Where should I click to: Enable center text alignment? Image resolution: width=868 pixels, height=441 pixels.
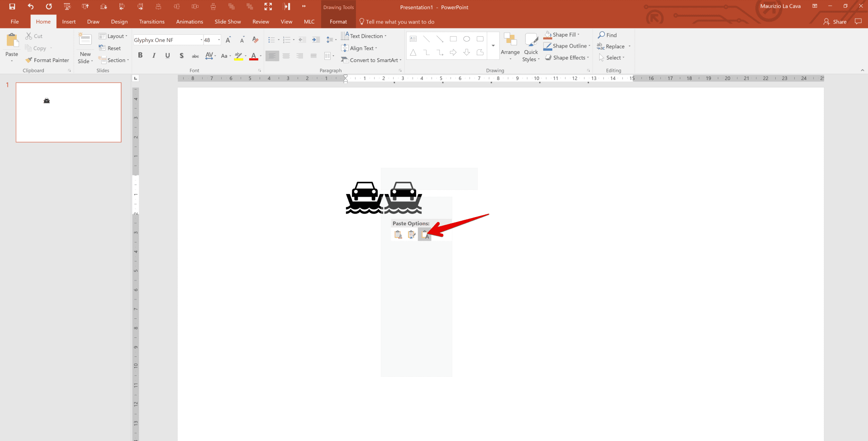tap(286, 56)
